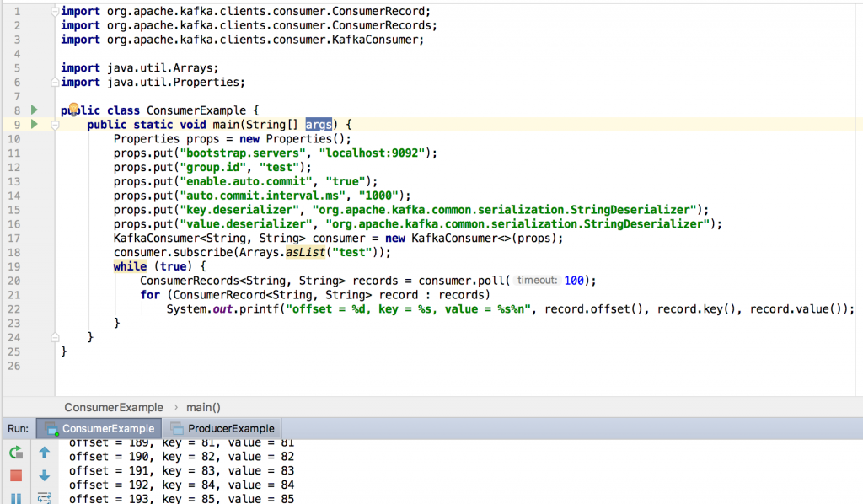Stop the running process with red square
This screenshot has height=504, width=863.
[x=16, y=476]
